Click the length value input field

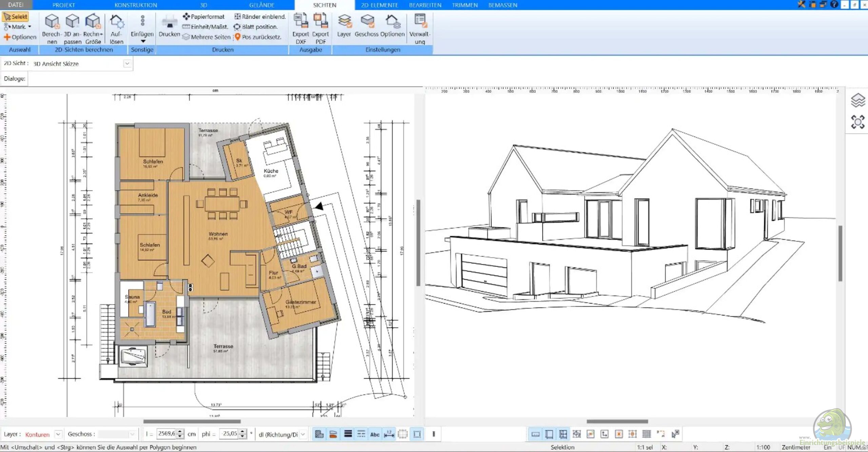(166, 434)
